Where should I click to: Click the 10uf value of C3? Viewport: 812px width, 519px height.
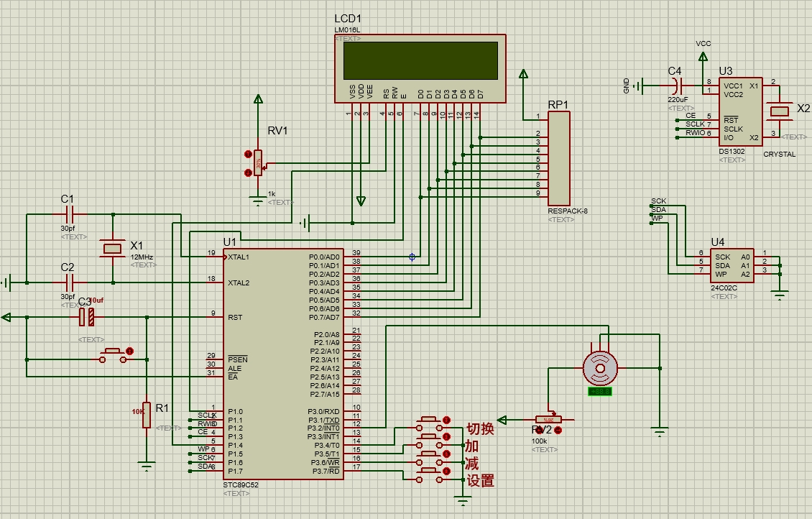click(96, 300)
